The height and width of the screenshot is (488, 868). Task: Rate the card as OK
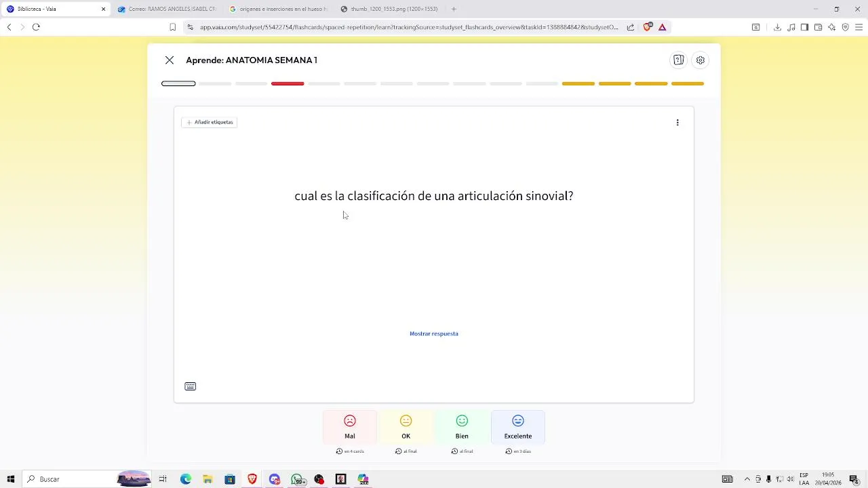[x=406, y=427]
